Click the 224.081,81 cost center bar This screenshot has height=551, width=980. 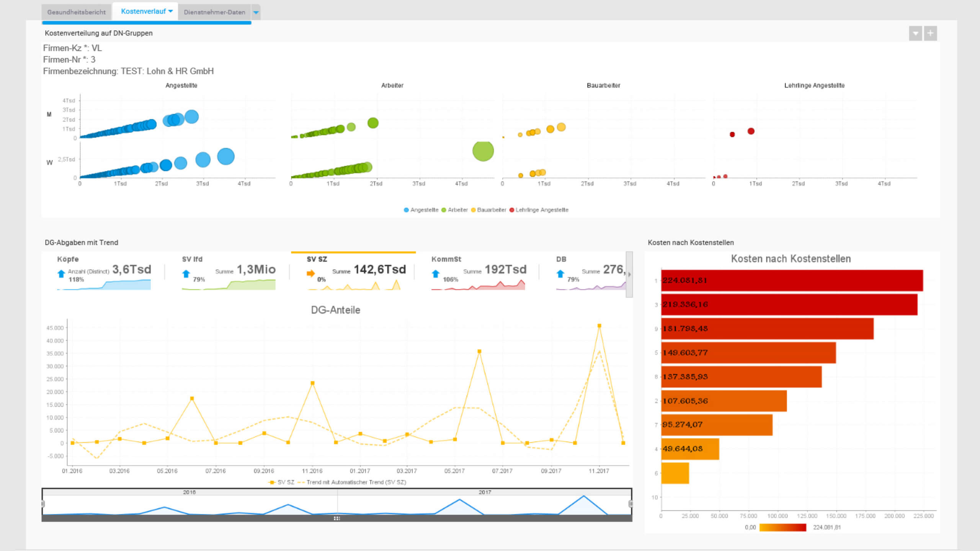click(x=792, y=280)
